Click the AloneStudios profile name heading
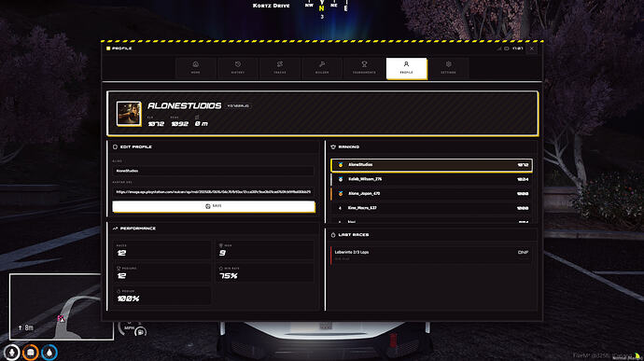644x361 pixels. point(185,106)
